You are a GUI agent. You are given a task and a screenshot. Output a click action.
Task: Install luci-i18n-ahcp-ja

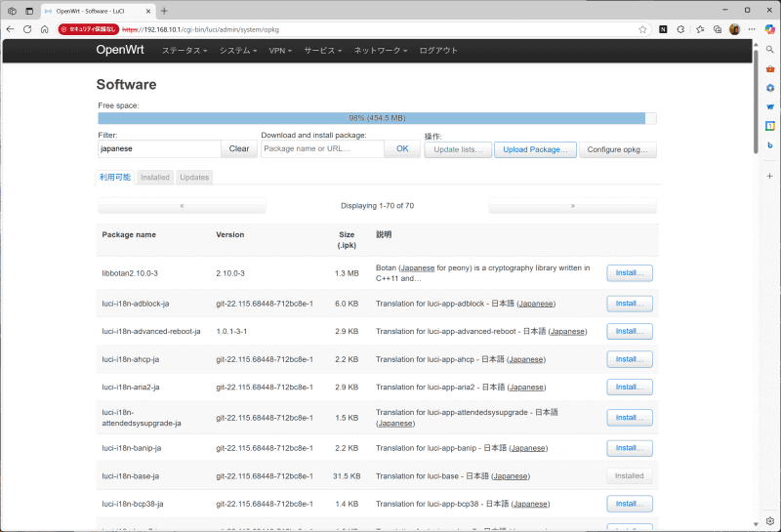630,359
